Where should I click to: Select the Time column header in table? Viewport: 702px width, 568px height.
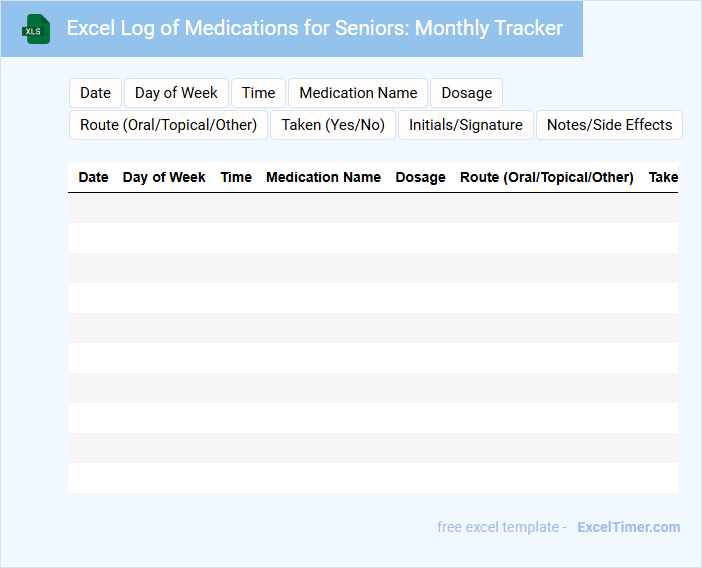pos(236,177)
